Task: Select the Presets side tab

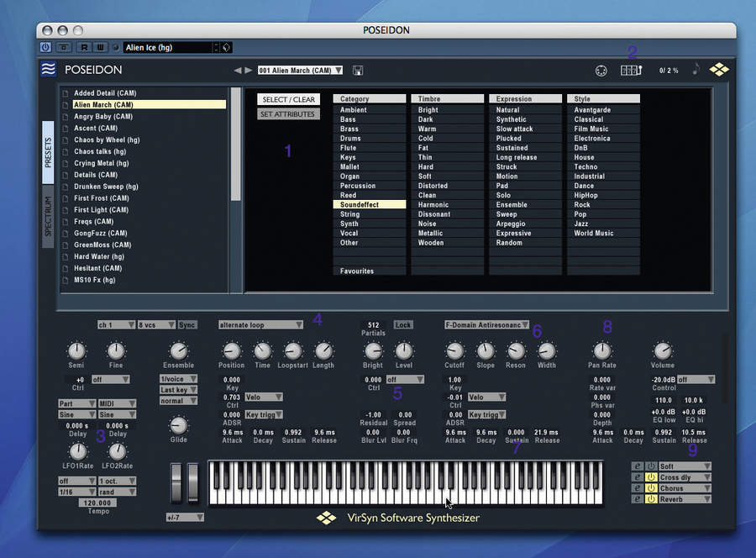Action: point(49,153)
